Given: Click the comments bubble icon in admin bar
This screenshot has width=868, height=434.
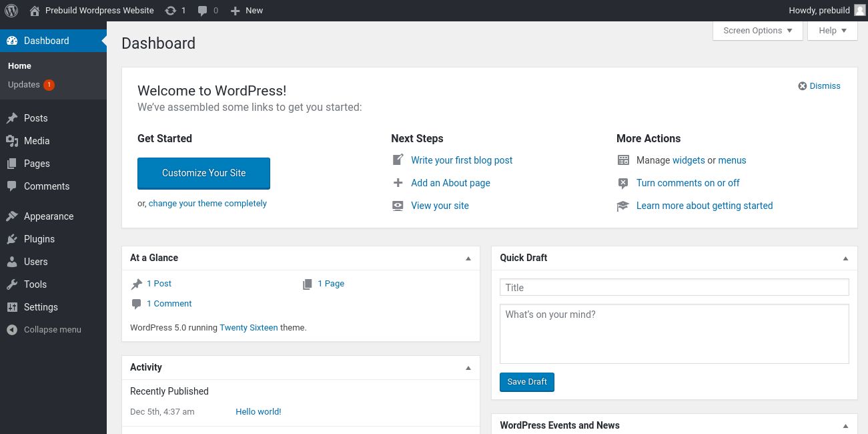Looking at the screenshot, I should [x=202, y=10].
